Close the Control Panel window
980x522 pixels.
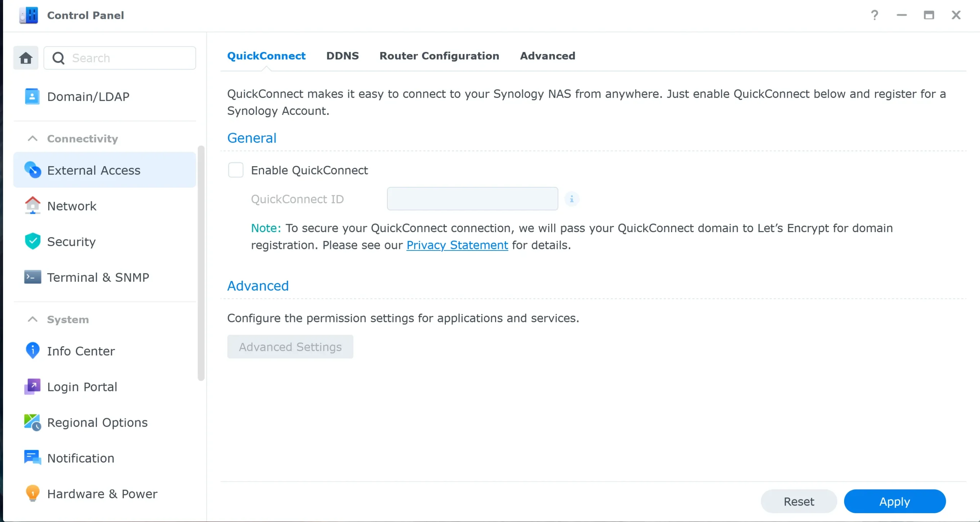pyautogui.click(x=956, y=15)
